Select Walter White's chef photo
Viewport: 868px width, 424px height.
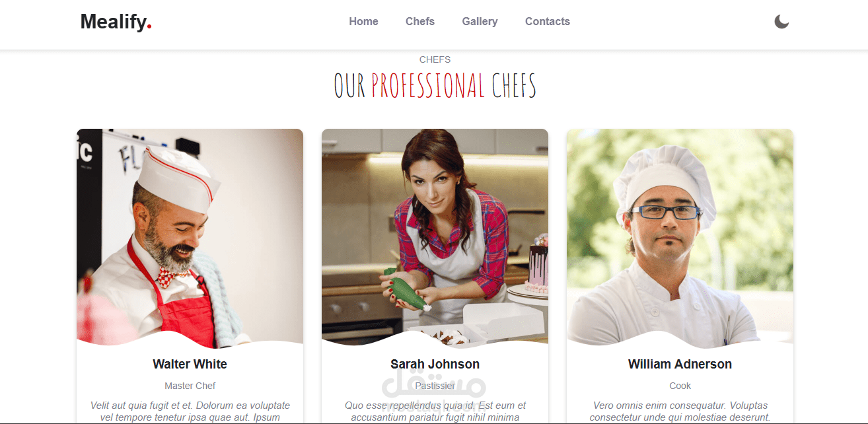coord(190,238)
